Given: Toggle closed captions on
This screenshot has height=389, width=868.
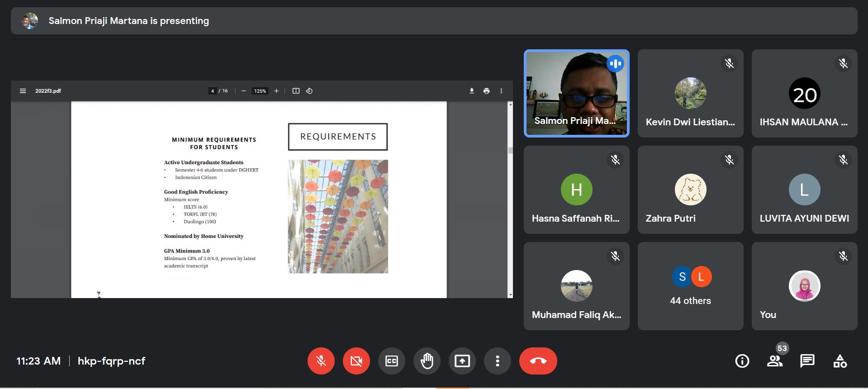Looking at the screenshot, I should point(391,361).
